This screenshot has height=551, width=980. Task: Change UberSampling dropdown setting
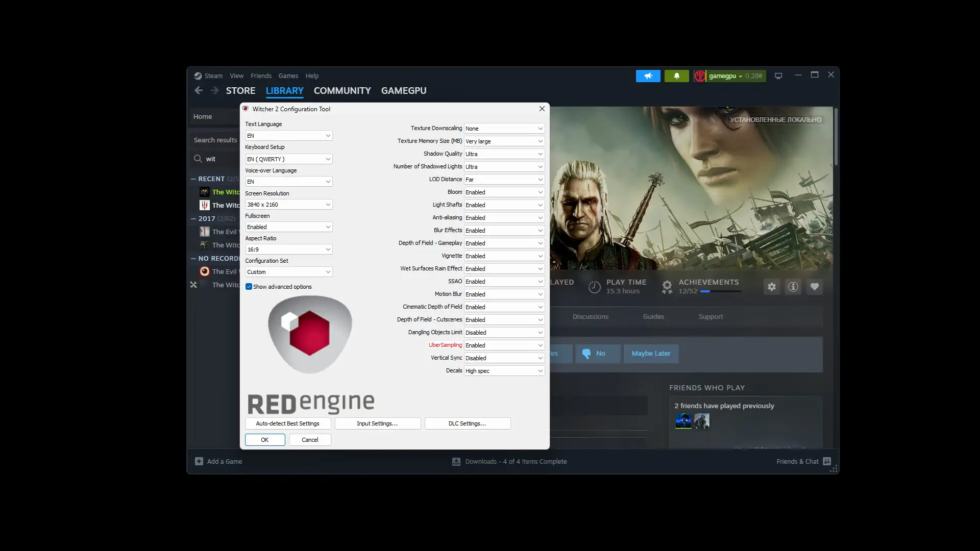tap(504, 345)
